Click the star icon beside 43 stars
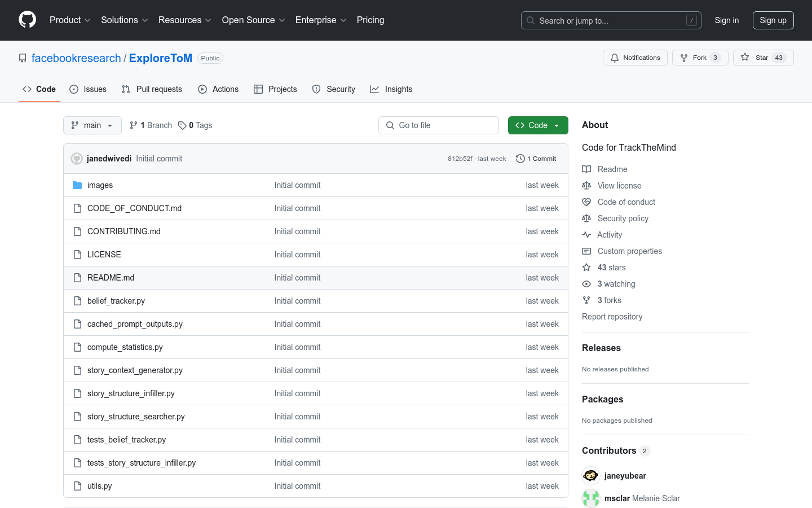Screen dimensions: 812x508 pyautogui.click(x=586, y=268)
